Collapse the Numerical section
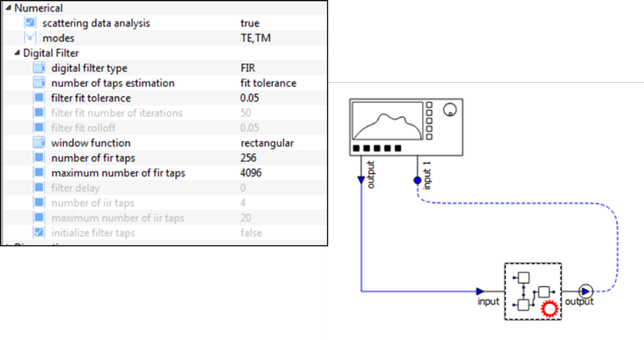The width and height of the screenshot is (644, 340). [8, 7]
